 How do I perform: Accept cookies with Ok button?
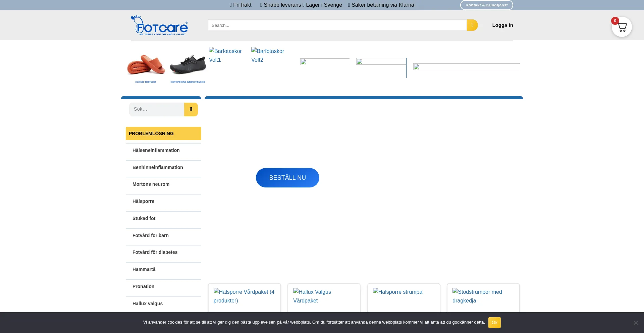point(494,323)
